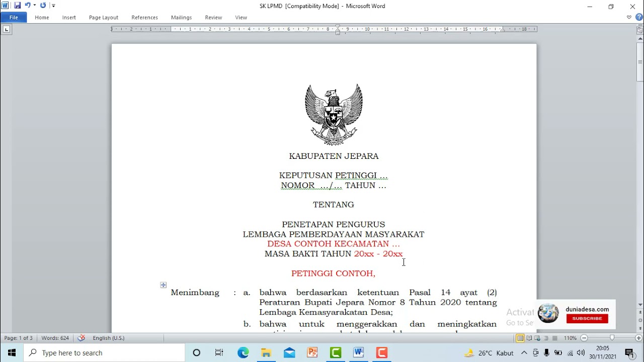This screenshot has height=362, width=644.
Task: Open Cortana circle icon on taskbar
Action: [197, 353]
